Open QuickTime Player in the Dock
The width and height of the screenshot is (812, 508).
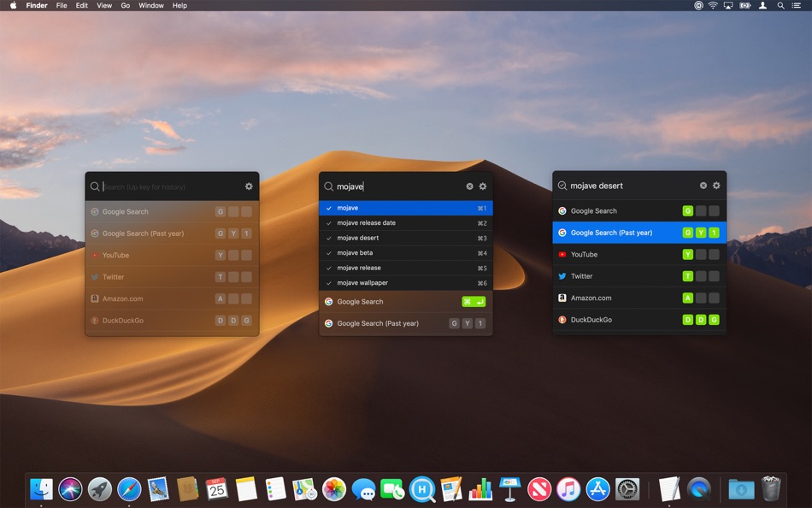pos(698,489)
